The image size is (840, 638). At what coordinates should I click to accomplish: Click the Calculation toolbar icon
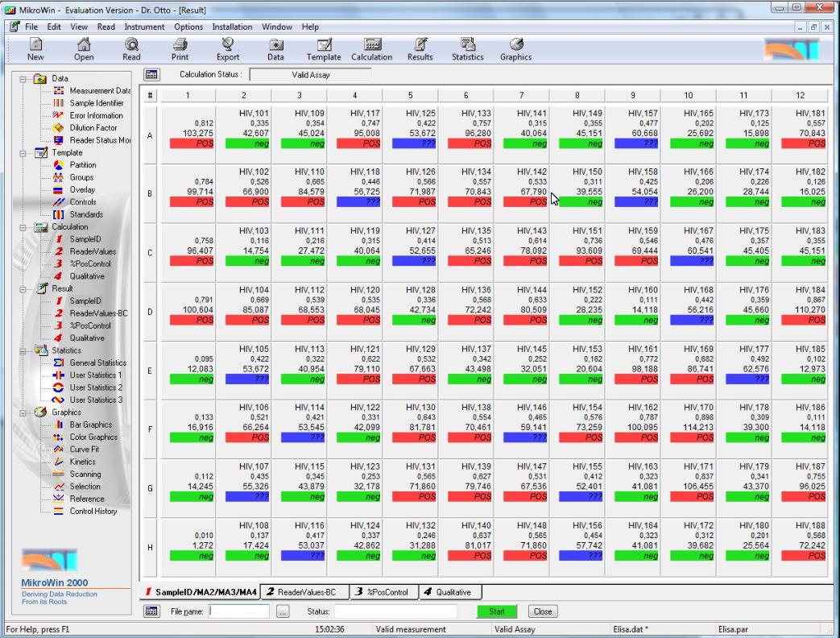372,49
